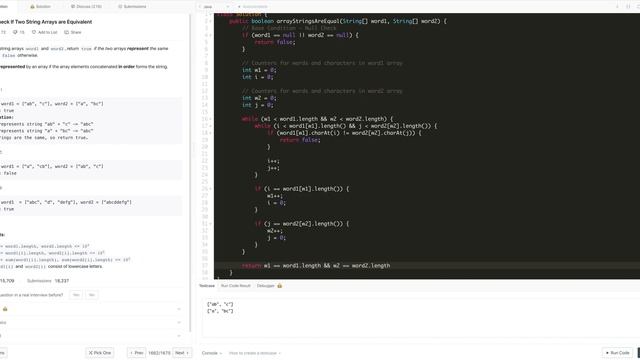The height and width of the screenshot is (360, 640).
Task: Switch to the Run Code Result tab
Action: pyautogui.click(x=236, y=286)
